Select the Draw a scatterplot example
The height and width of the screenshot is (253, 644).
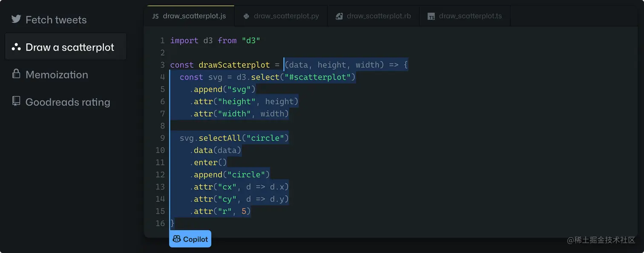click(66, 47)
